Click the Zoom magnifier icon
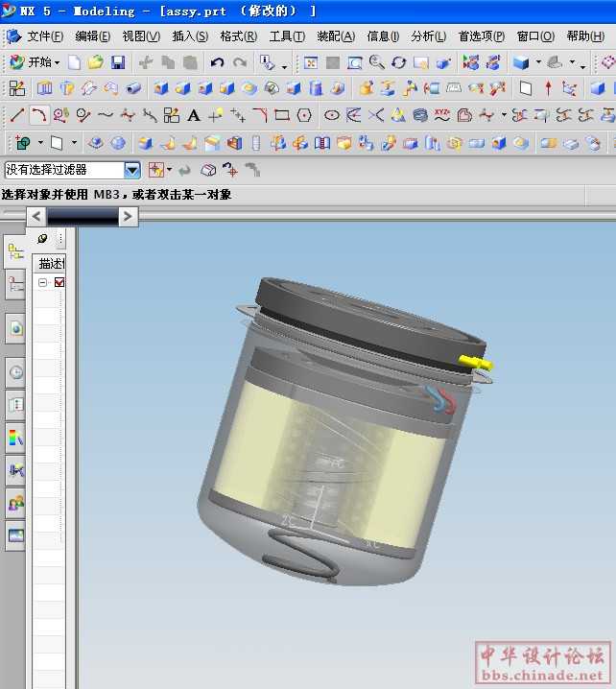This screenshot has width=616, height=689. point(376,62)
